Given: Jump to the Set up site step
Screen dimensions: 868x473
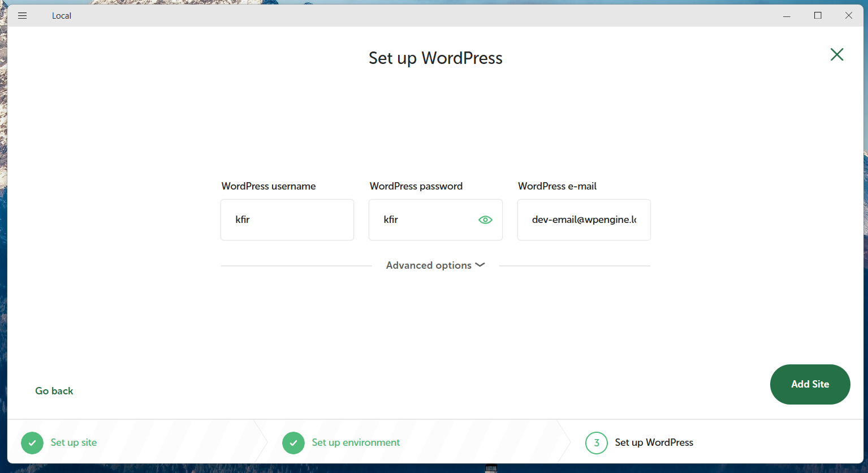Looking at the screenshot, I should click(74, 442).
